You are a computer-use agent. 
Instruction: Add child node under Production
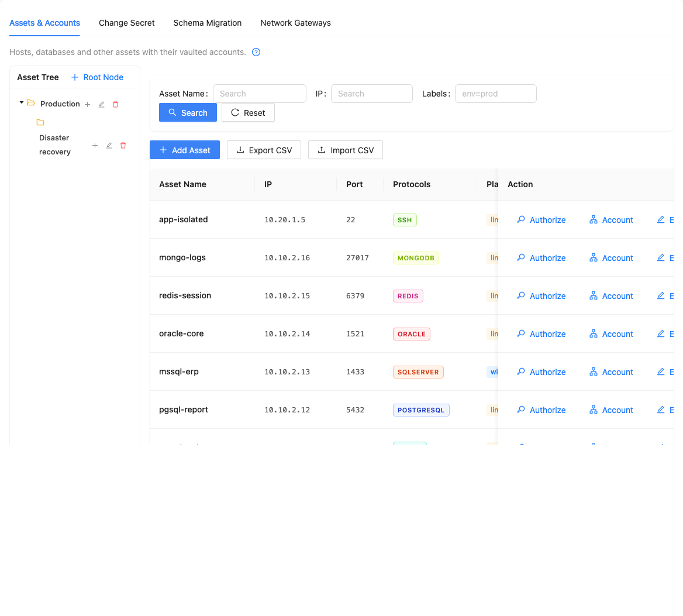88,105
